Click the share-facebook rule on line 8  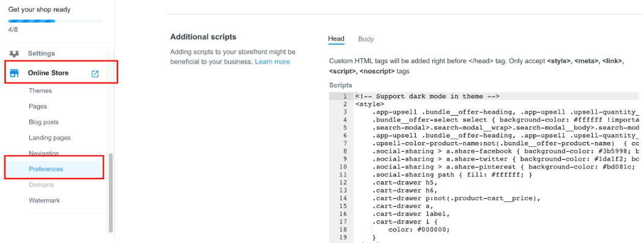coord(506,151)
